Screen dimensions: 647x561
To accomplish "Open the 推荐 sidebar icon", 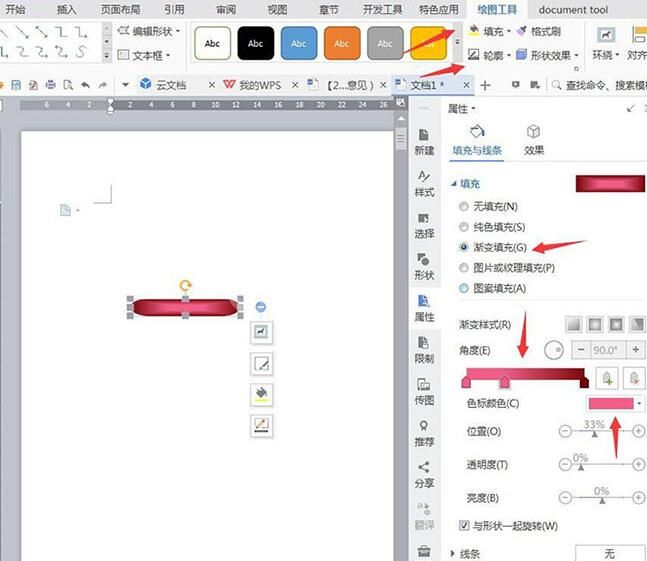I will tap(424, 433).
